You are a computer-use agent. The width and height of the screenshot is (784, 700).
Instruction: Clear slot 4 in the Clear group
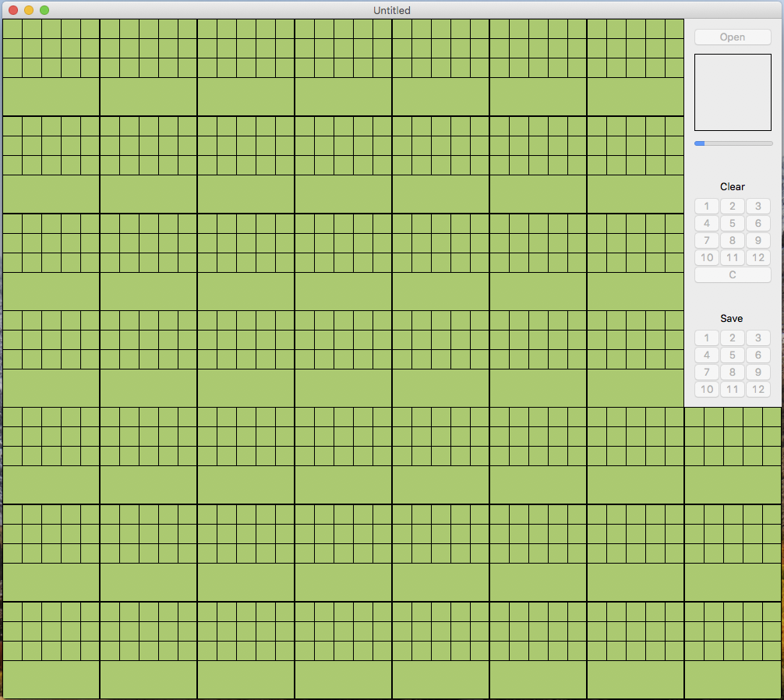click(707, 223)
